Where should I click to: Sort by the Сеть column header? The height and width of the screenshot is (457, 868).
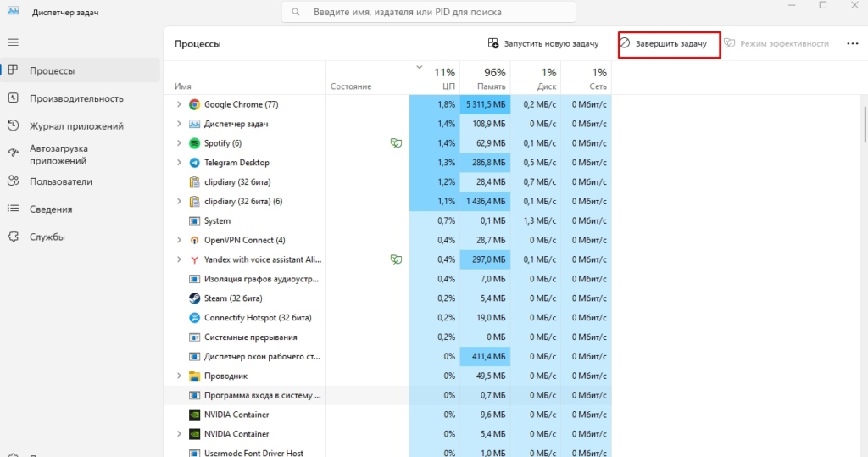[x=587, y=78]
